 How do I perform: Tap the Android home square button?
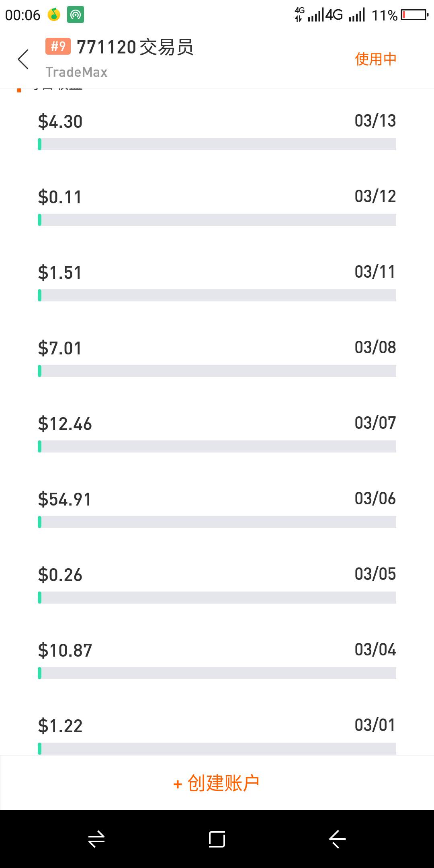217,839
